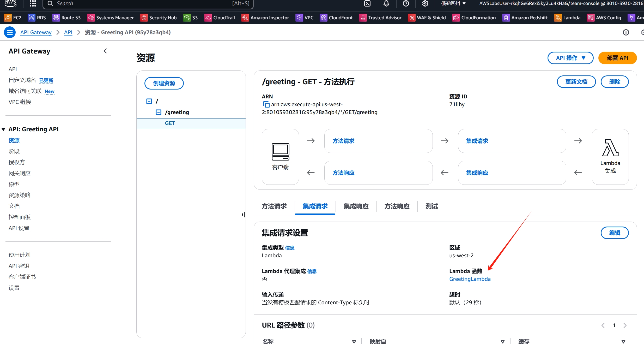Go to previous page of URL 路径参数
644x344 pixels.
pos(603,325)
